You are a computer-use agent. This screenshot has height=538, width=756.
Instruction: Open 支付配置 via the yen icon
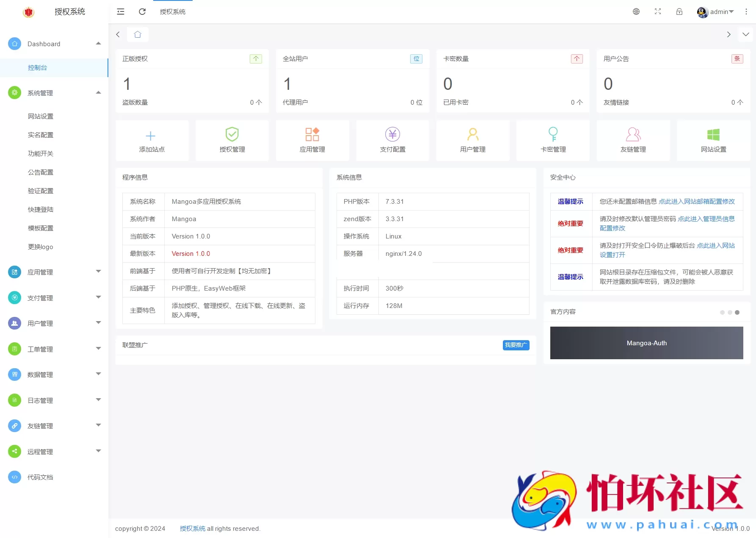(392, 140)
